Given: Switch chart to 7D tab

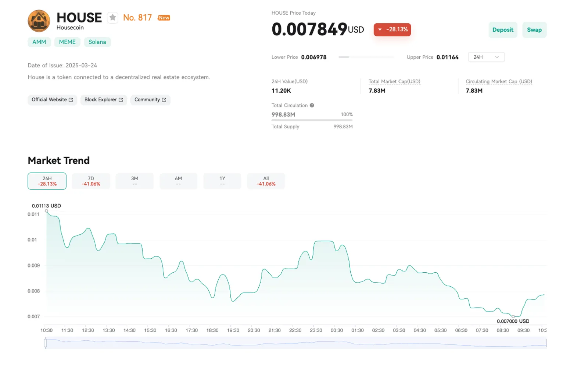Looking at the screenshot, I should coord(91,181).
